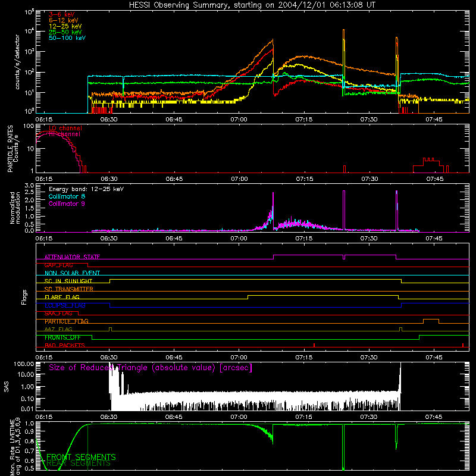
Task: Select the '3-6 keV' legend label
Action: [61, 14]
